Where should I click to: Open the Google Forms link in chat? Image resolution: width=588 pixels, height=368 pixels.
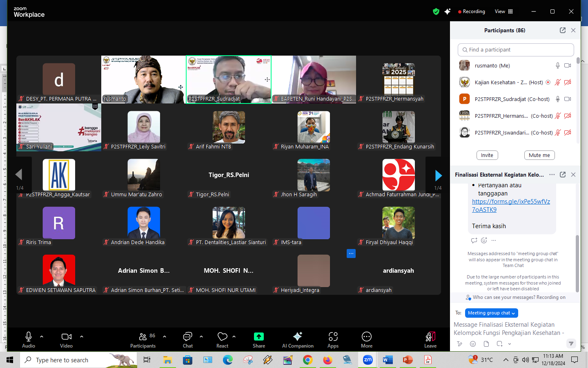[510, 205]
